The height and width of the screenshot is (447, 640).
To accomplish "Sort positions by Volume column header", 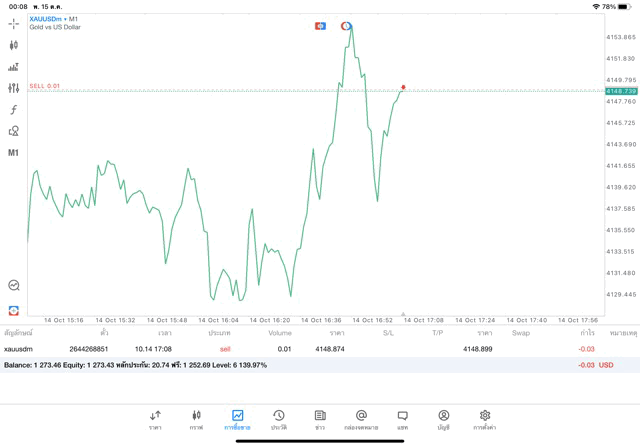I will pos(280,332).
